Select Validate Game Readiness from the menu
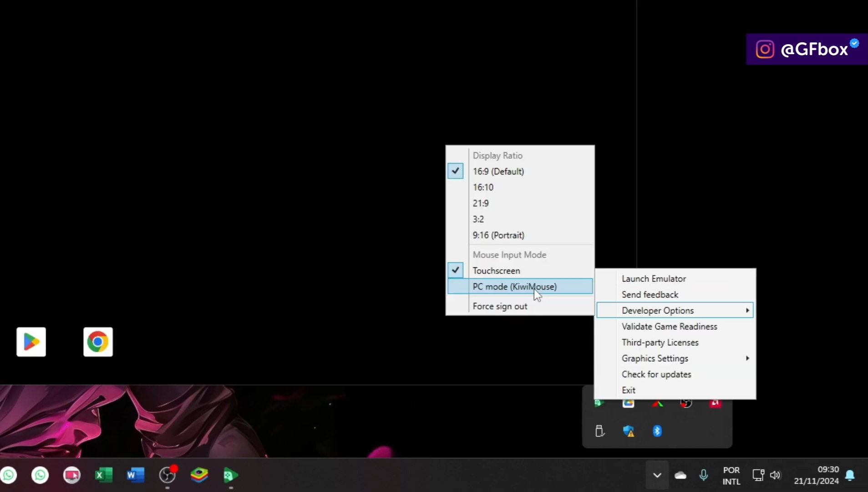Image resolution: width=868 pixels, height=492 pixels. [x=669, y=326]
